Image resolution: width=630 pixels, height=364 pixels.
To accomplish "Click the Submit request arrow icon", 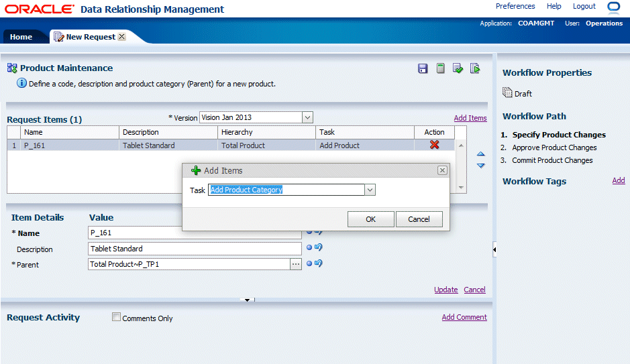I will tap(475, 68).
